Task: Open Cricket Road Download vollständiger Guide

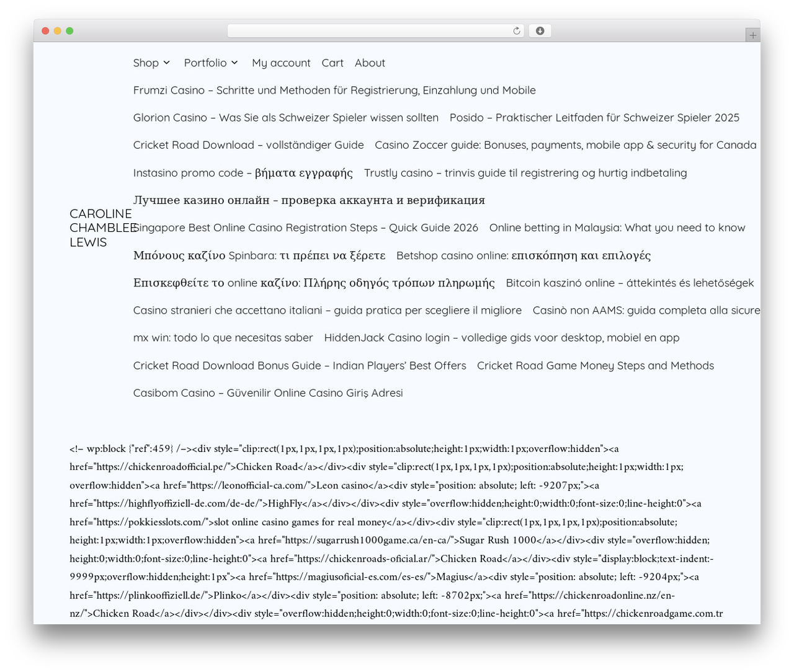Action: (x=249, y=145)
